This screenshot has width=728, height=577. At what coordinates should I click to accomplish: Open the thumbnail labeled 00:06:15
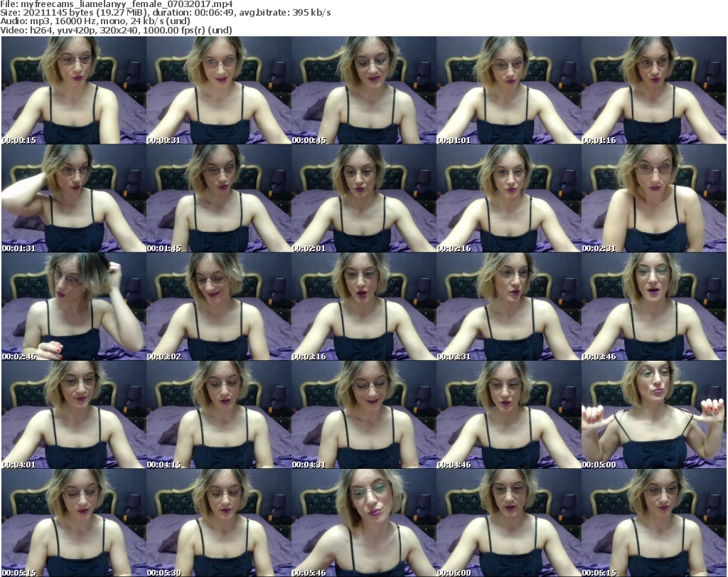(654, 523)
